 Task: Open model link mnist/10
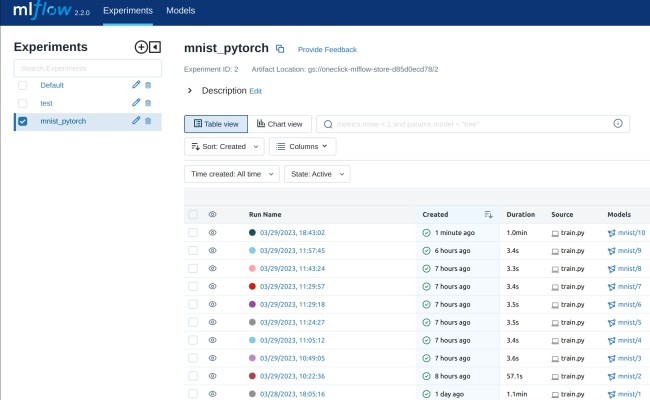pos(631,233)
